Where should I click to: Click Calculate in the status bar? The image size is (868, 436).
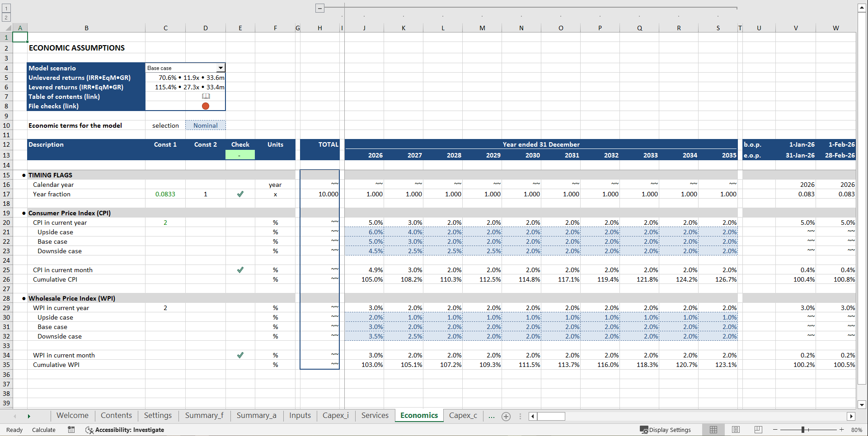pyautogui.click(x=43, y=430)
